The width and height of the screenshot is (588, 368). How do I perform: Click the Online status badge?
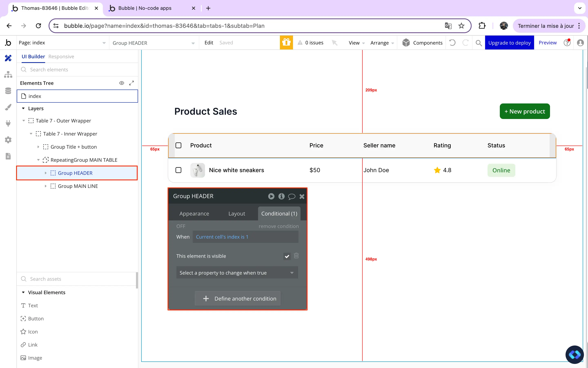[x=501, y=170]
